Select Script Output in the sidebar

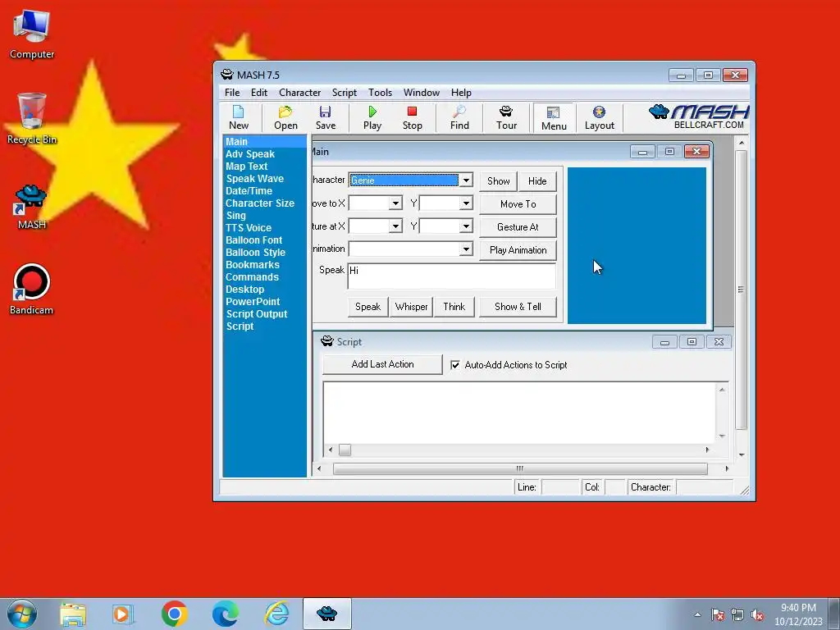(256, 314)
